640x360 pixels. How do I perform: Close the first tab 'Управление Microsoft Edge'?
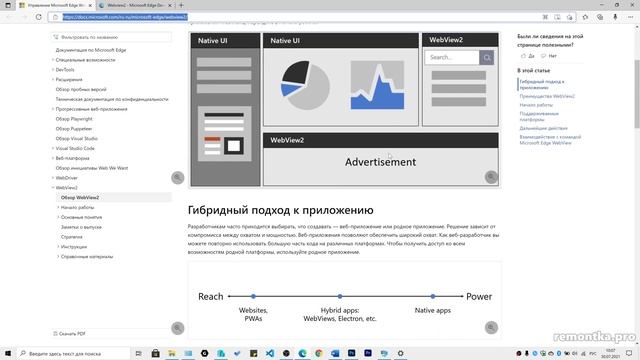coord(90,5)
